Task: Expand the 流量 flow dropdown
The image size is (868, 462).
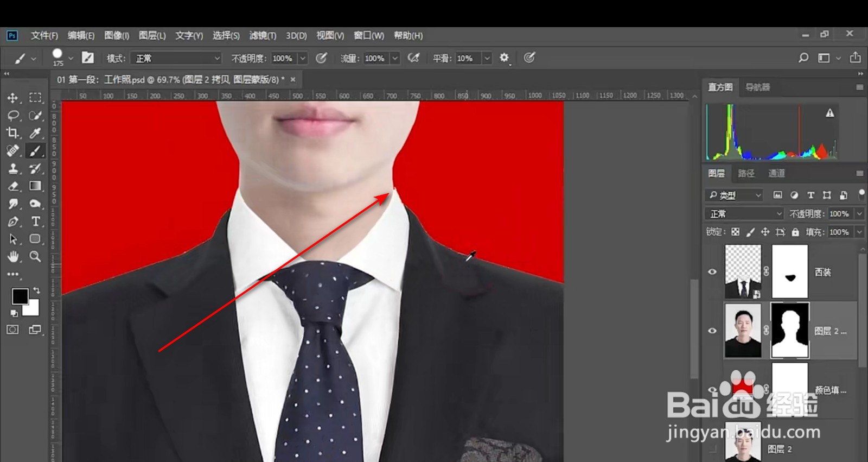Action: coord(395,58)
